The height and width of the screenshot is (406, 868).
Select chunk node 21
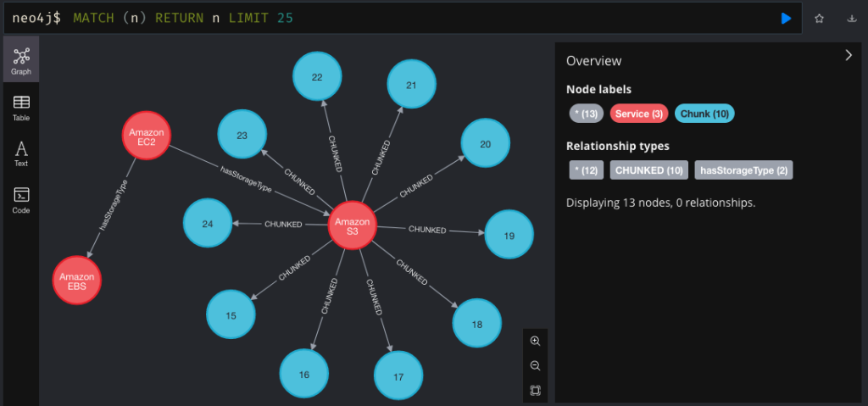tap(411, 84)
